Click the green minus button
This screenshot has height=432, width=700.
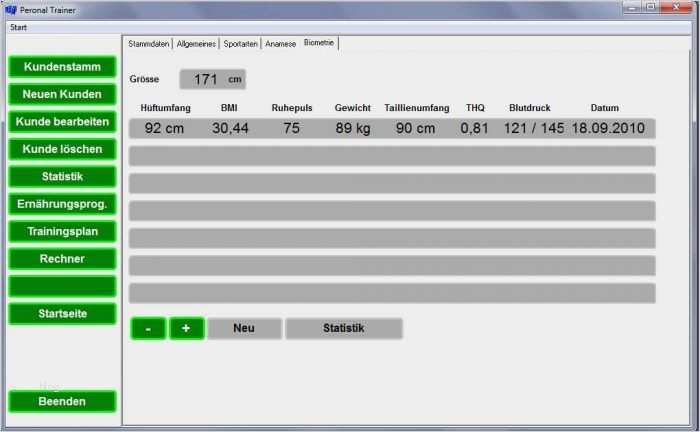(148, 329)
